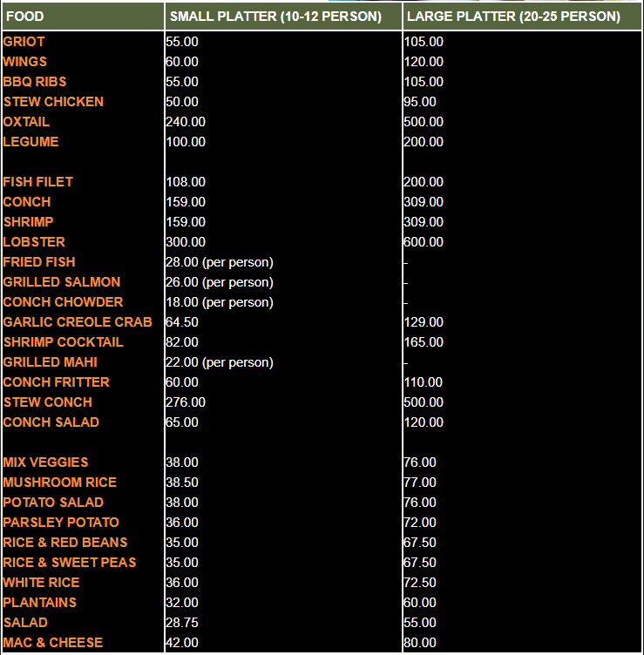644x655 pixels.
Task: Select the PLANTAINS row label
Action: pos(40,603)
